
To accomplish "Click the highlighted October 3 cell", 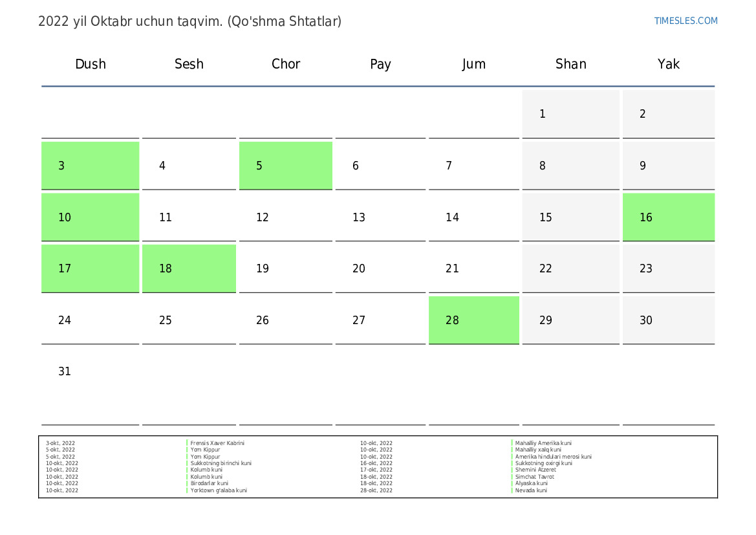I will pyautogui.click(x=90, y=166).
